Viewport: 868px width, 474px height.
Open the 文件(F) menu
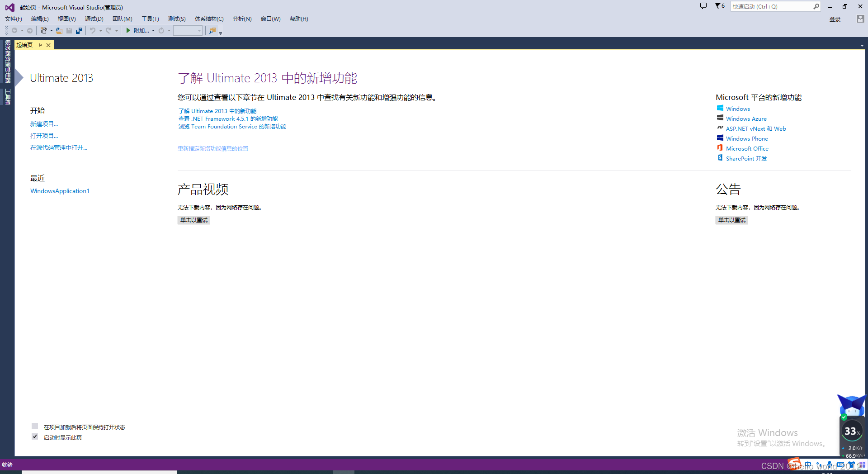14,19
